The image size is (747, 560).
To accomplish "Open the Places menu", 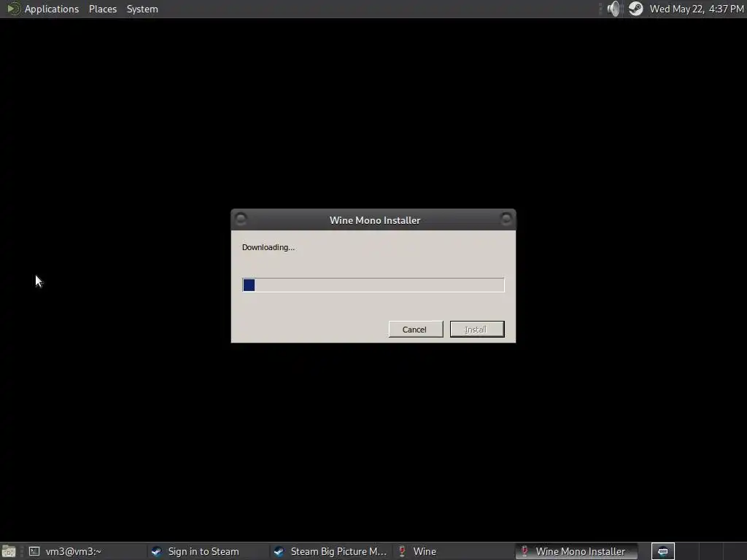I will [x=103, y=9].
